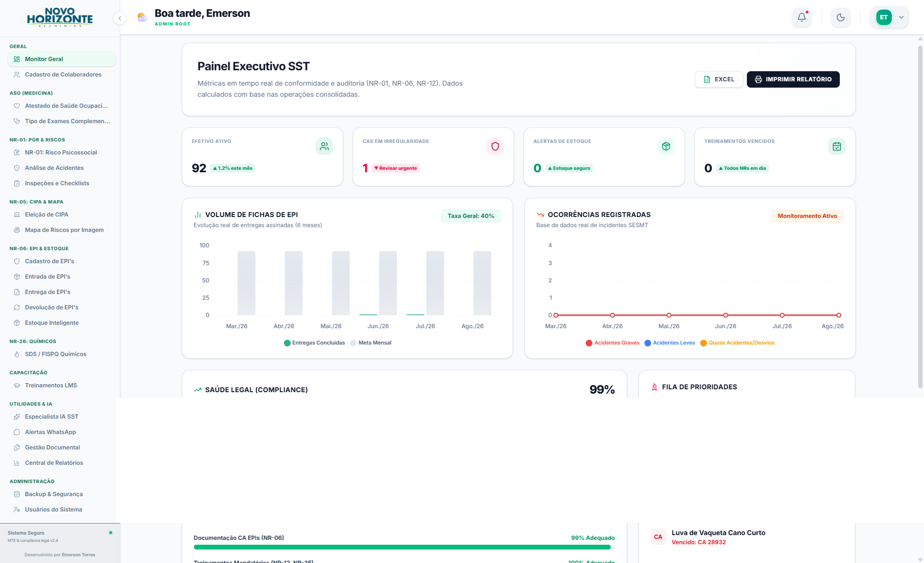Click the Entrada de EPI's box icon

click(x=17, y=277)
